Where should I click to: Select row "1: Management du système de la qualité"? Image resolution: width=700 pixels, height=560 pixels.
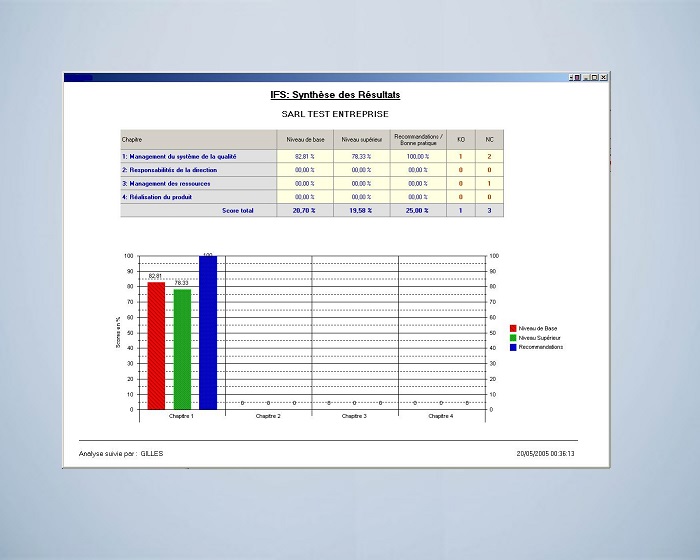[x=312, y=156]
